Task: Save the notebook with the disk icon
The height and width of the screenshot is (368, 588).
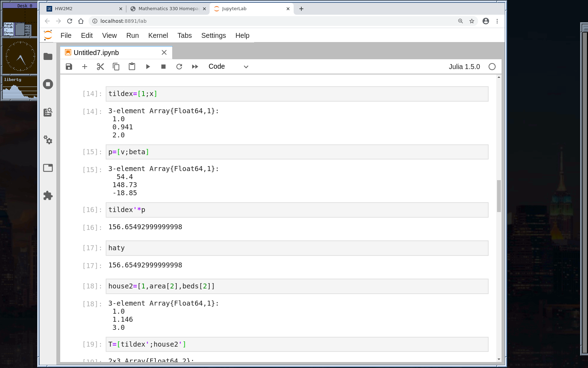Action: (x=69, y=67)
